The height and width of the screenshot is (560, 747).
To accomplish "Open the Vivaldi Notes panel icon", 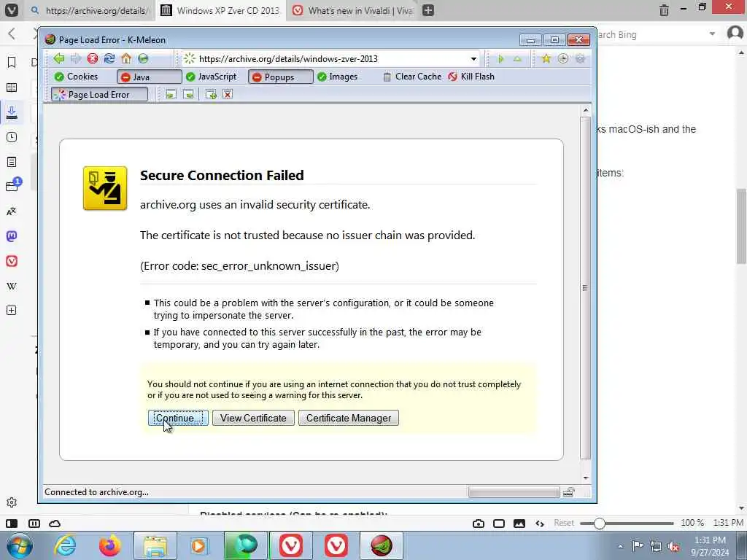I will (12, 162).
